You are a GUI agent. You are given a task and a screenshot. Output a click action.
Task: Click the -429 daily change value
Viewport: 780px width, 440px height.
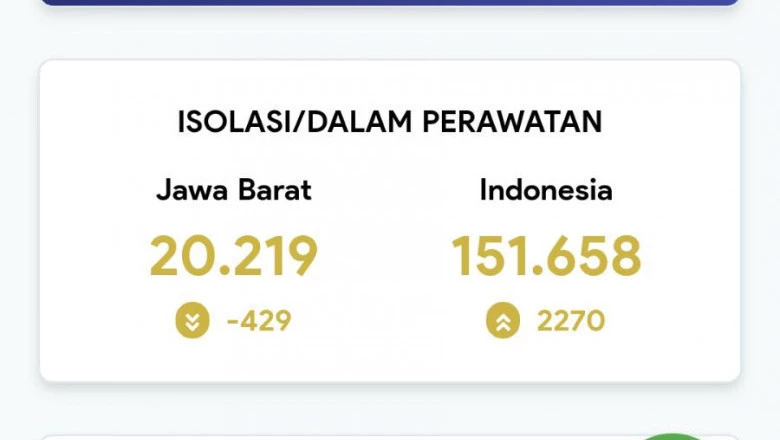click(x=259, y=321)
